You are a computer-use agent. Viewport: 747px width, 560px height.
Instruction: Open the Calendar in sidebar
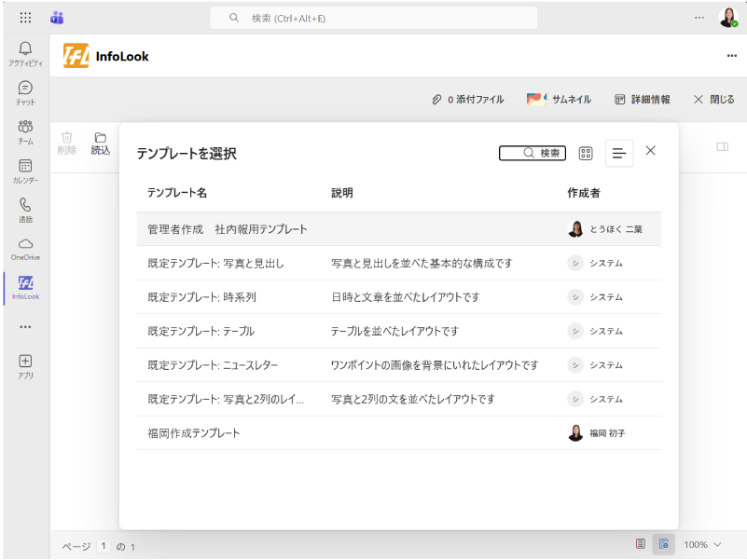pos(25,171)
